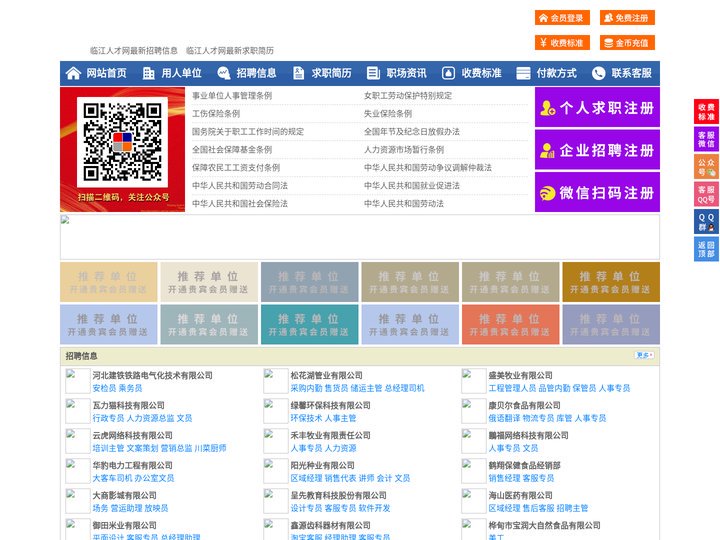Screen dimensions: 720x540
Task: Click the pink 客服QQ号 sidebar icon
Action: 706,194
